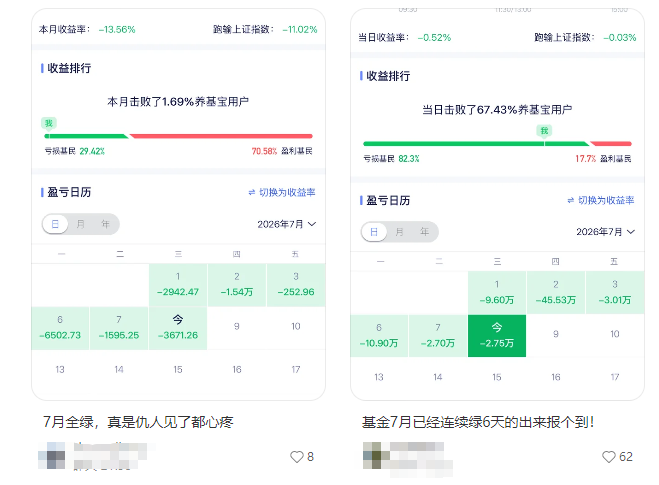The image size is (659, 485).
Task: Select the 月 tab in right card
Action: coord(399,232)
